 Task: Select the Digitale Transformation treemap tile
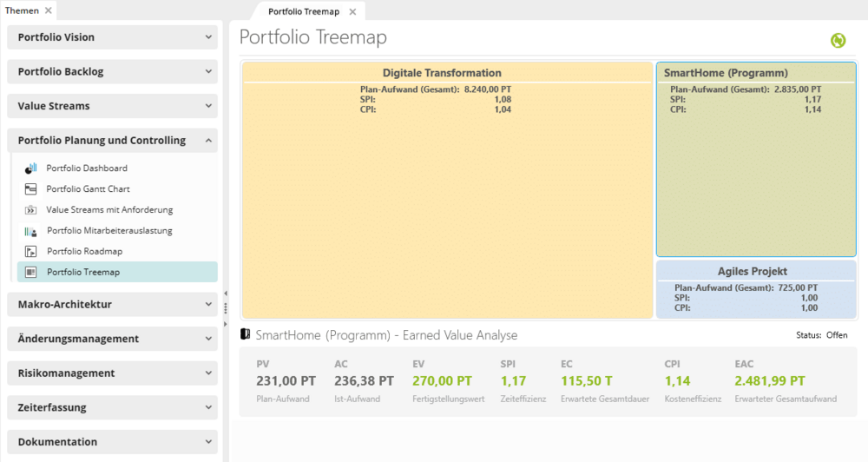pyautogui.click(x=447, y=190)
